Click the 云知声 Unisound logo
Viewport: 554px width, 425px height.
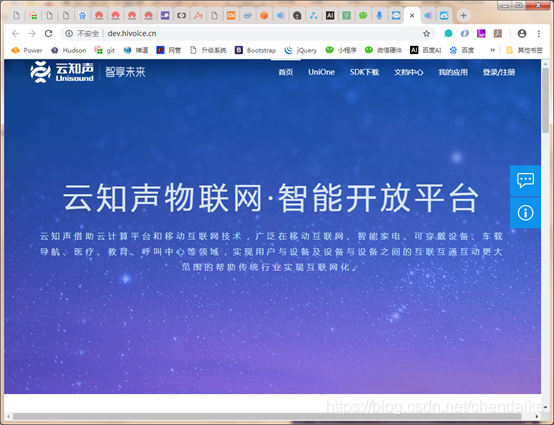click(x=62, y=72)
